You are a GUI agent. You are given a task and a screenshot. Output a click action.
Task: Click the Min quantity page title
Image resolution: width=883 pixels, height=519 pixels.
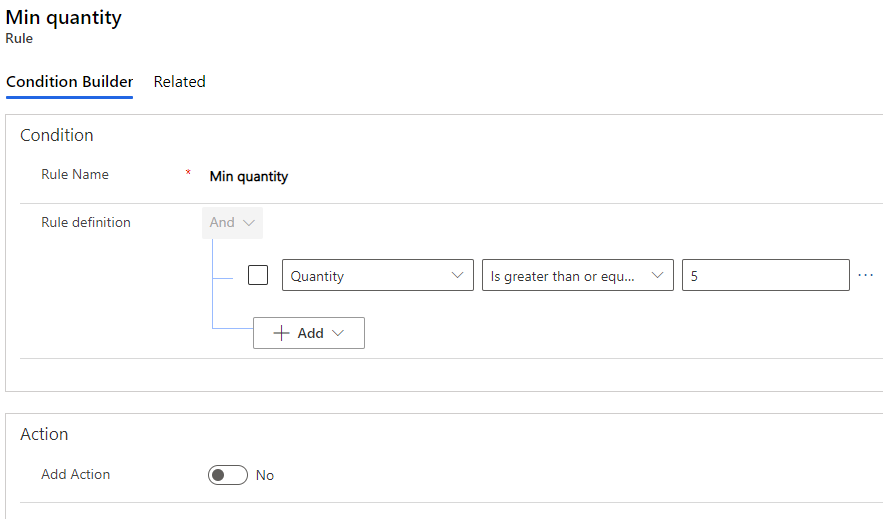tap(64, 18)
